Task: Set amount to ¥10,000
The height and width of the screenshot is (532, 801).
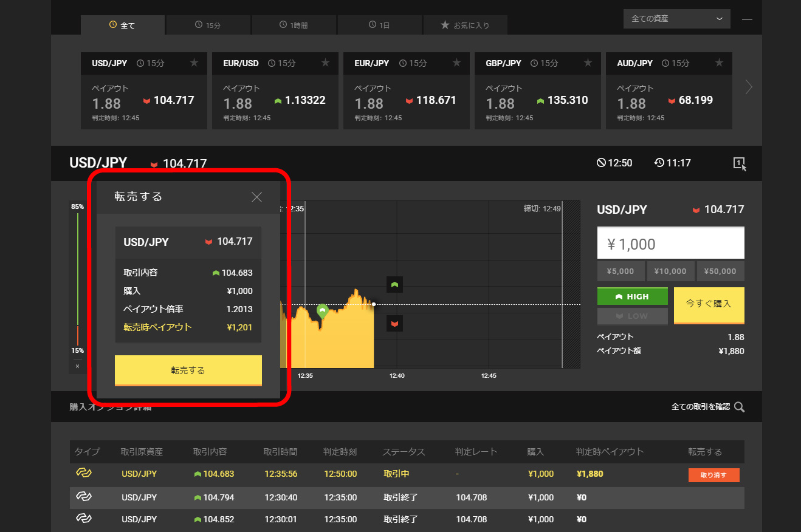Action: click(671, 271)
